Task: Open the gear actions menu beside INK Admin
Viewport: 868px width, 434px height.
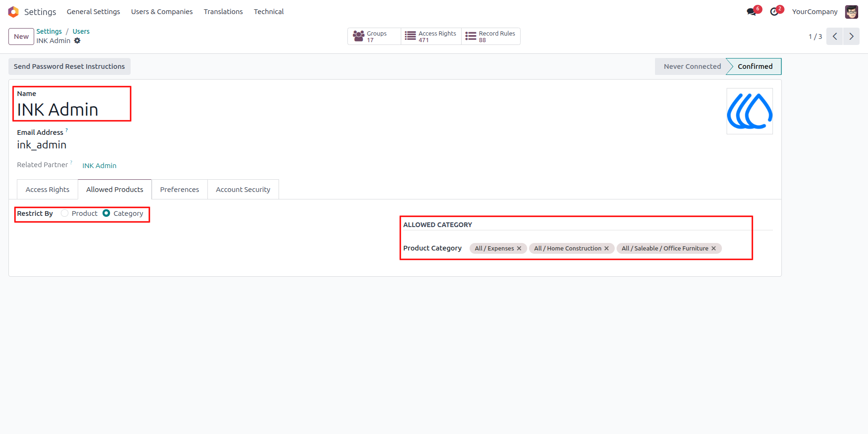Action: [x=77, y=41]
